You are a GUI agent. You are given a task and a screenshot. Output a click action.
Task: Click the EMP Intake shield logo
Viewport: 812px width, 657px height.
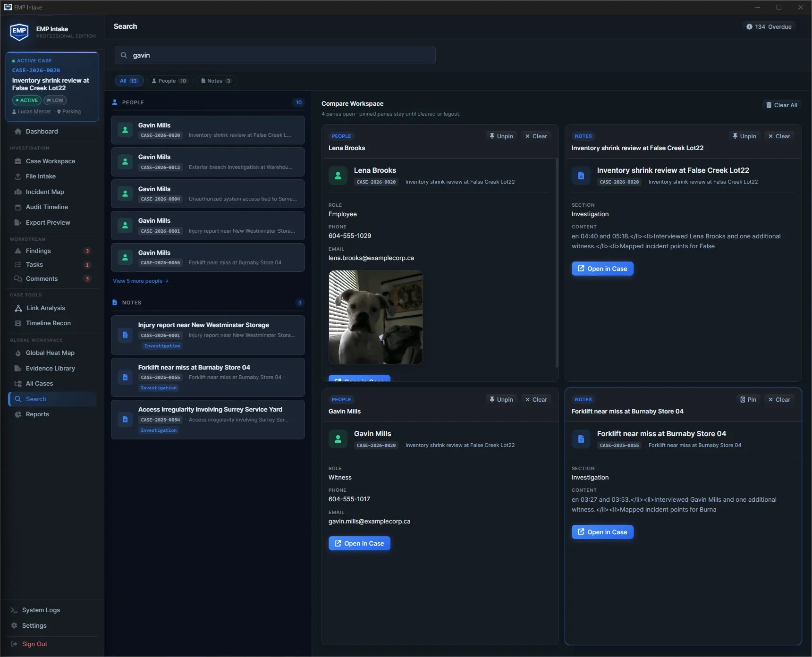pyautogui.click(x=19, y=32)
